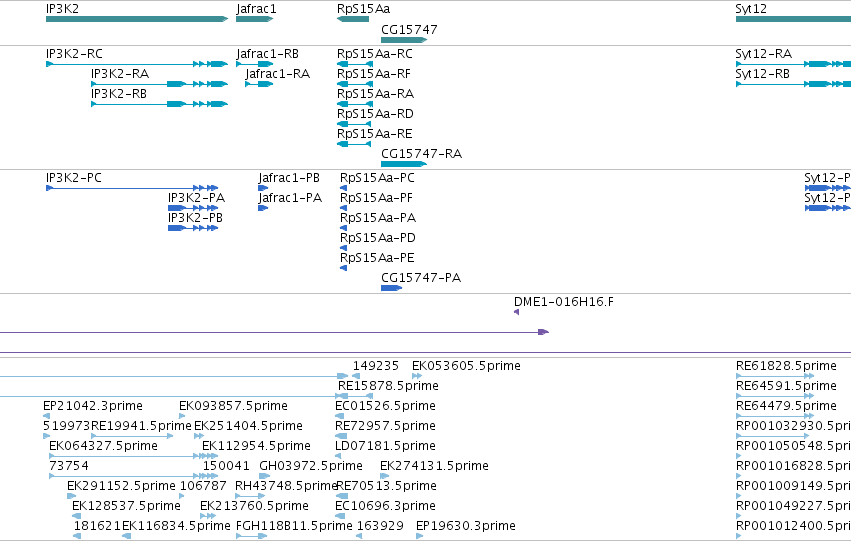Select EST 149235
This screenshot has width=851, height=541.
[x=356, y=376]
